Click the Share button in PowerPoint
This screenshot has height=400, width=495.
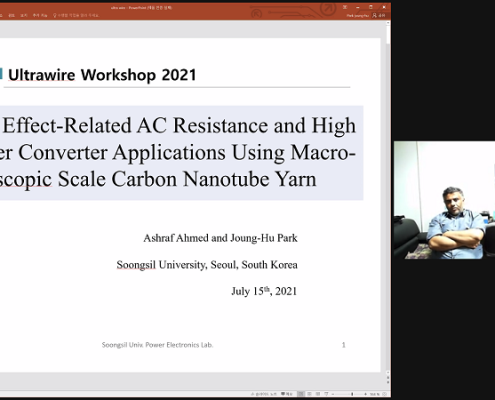[379, 15]
